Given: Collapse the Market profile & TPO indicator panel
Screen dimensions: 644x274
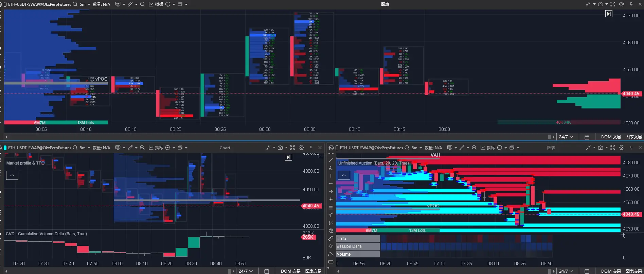Looking at the screenshot, I should 12,175.
